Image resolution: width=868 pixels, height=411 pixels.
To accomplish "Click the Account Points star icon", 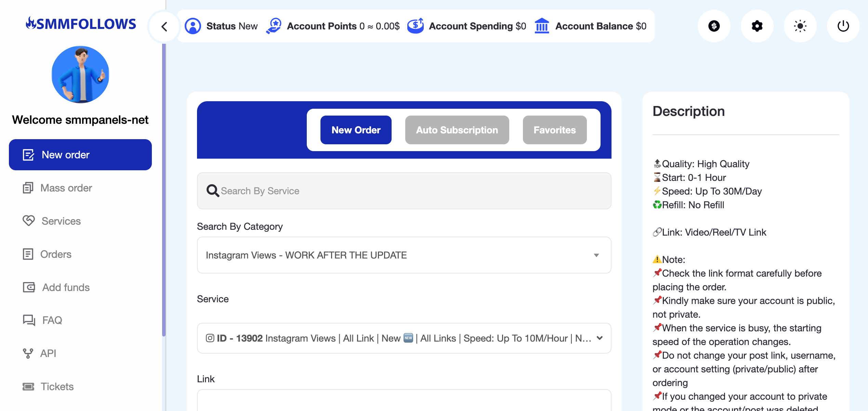I will pyautogui.click(x=274, y=26).
